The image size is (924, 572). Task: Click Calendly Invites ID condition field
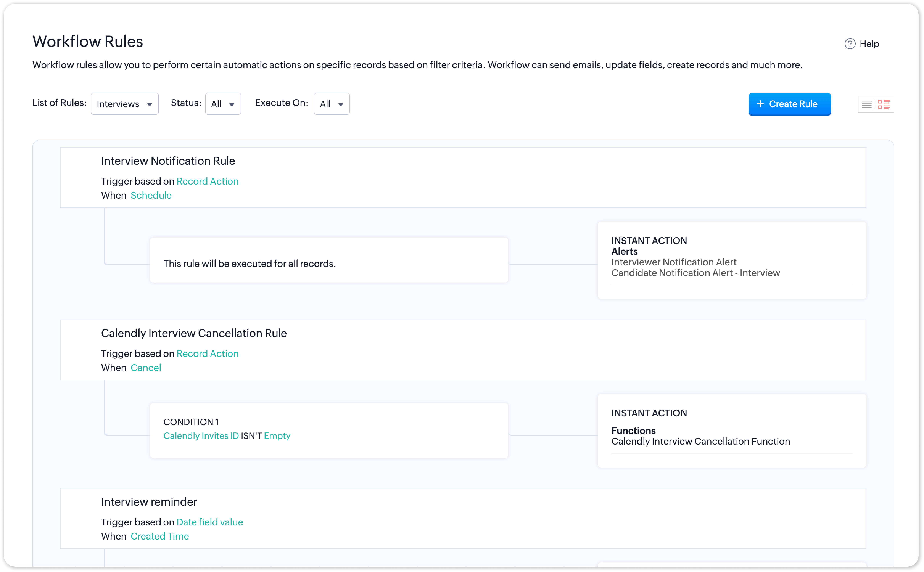201,436
